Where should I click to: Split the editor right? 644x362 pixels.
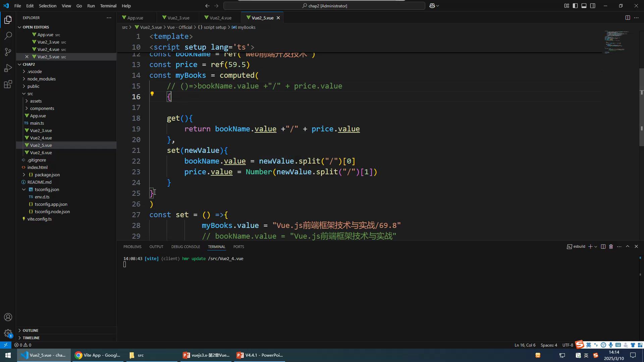click(x=627, y=18)
